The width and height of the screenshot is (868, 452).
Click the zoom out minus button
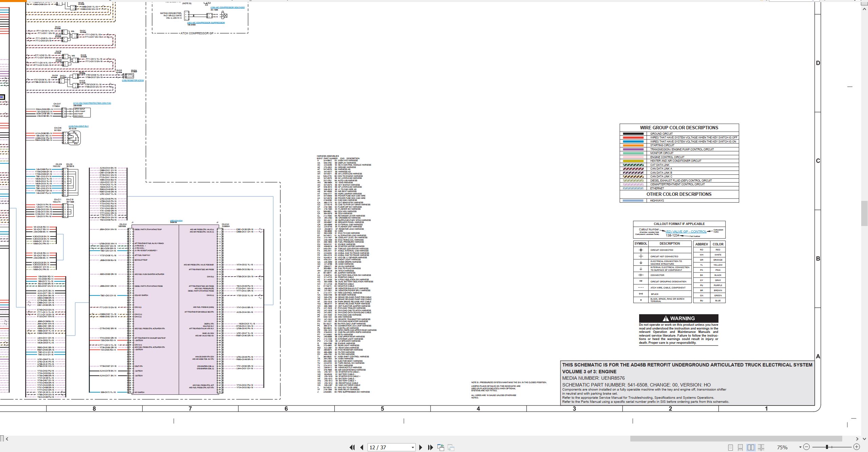[x=807, y=447]
